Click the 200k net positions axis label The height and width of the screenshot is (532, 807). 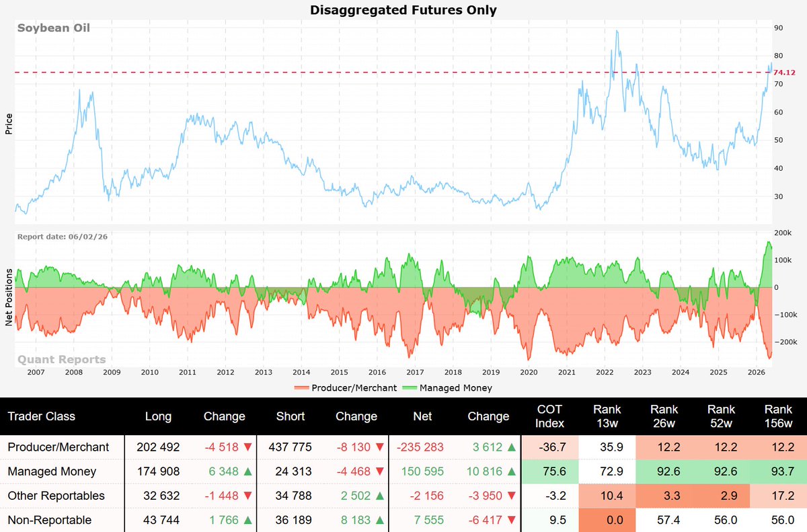784,232
